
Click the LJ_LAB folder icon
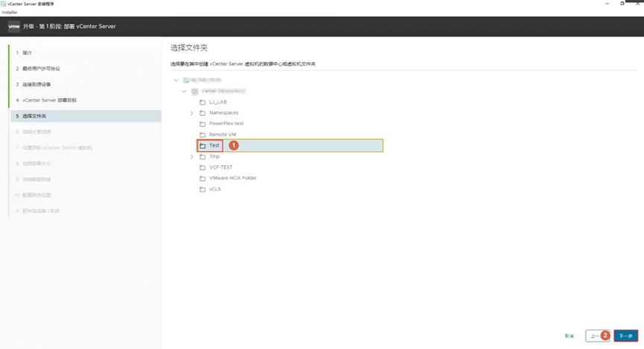click(203, 102)
